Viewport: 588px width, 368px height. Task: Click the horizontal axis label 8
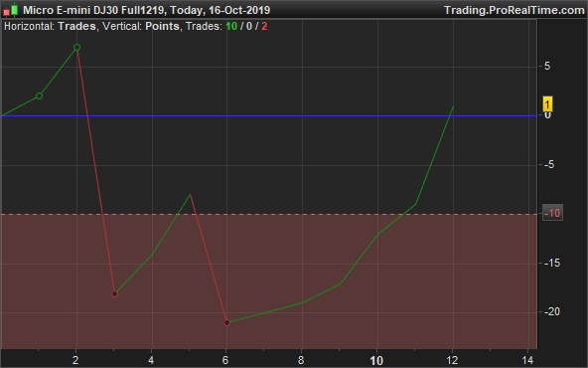(301, 360)
